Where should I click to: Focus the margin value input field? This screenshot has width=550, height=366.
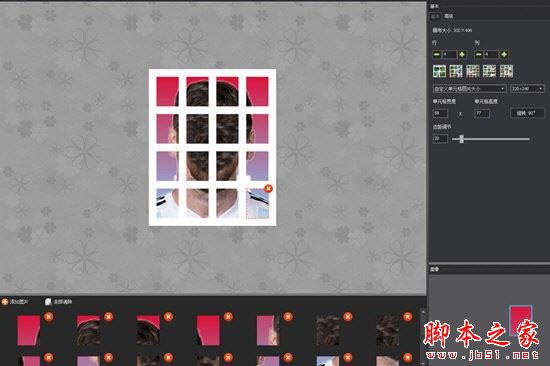pyautogui.click(x=440, y=139)
